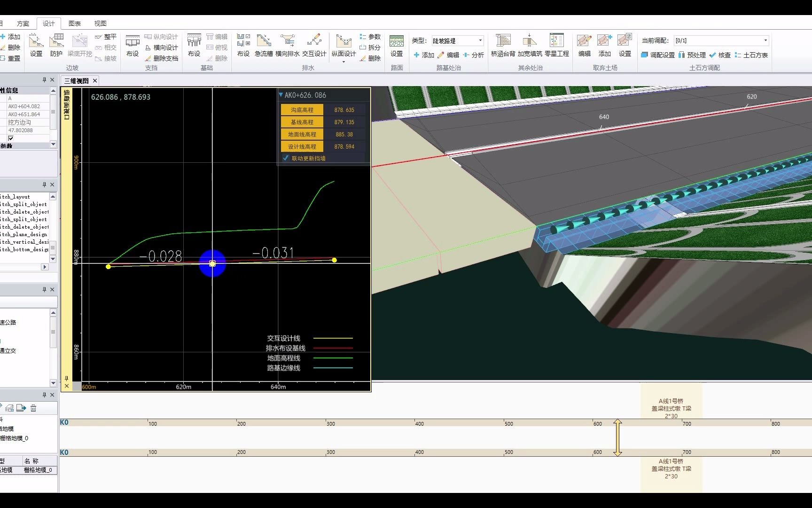Viewport: 812px width, 508px height.
Task: Click 分析 next to 编辑 in 路基处治
Action: 476,55
